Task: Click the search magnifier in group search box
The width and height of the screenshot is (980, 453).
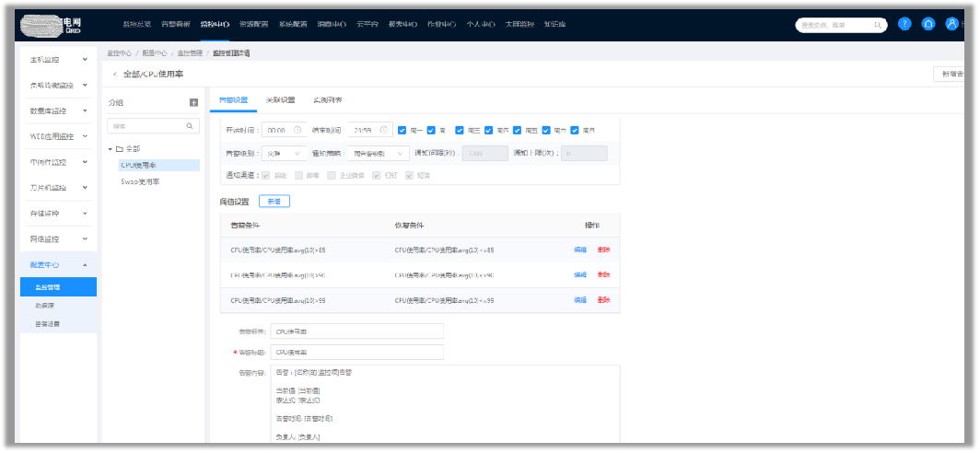Action: (191, 125)
